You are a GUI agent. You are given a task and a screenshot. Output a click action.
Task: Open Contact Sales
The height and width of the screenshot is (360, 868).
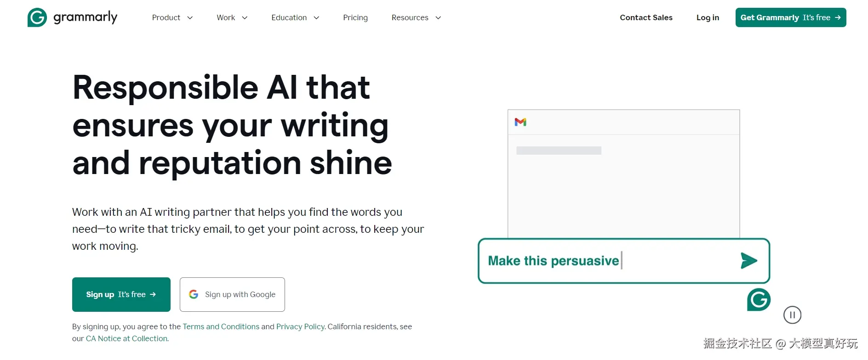[x=646, y=17]
